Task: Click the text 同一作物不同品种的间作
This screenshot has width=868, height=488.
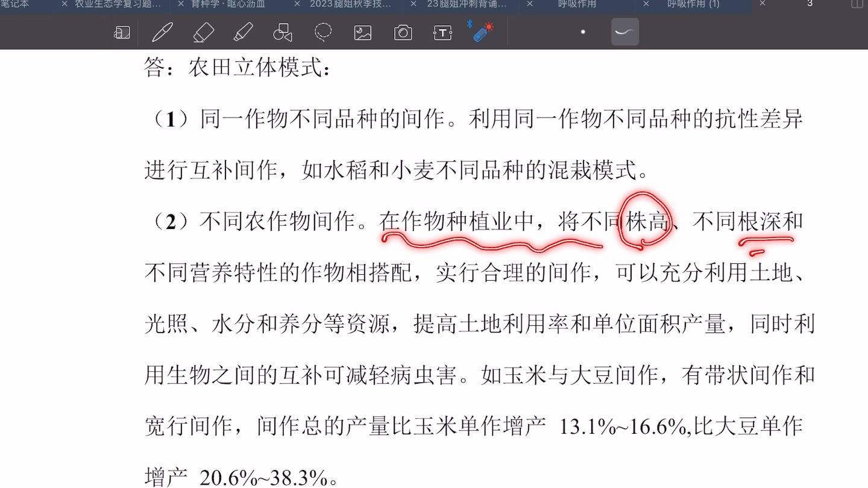Action: 322,119
